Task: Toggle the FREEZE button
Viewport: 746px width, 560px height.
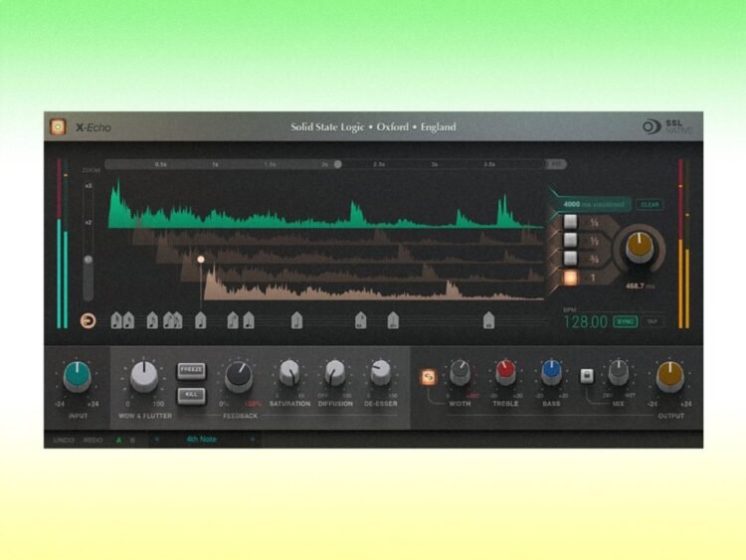Action: [191, 370]
